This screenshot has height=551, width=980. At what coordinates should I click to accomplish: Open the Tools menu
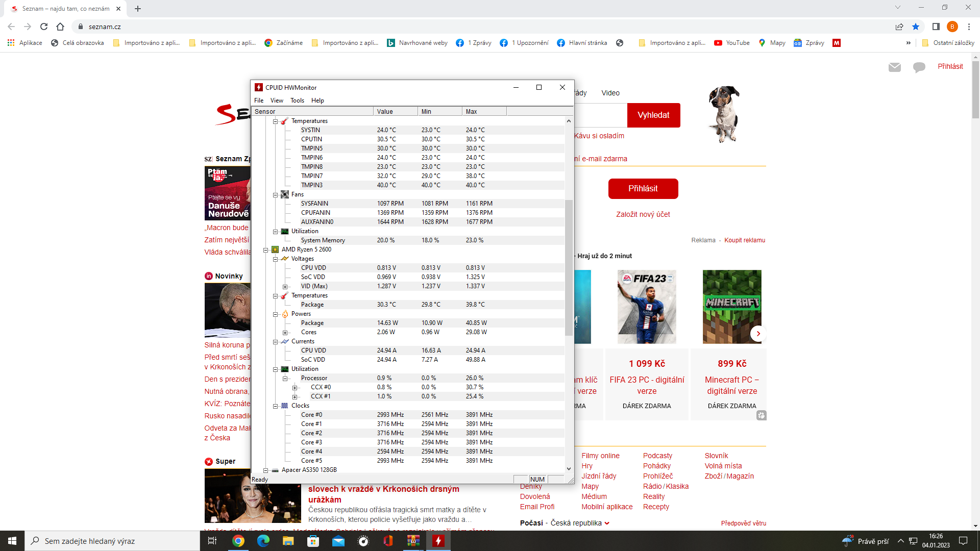pos(297,101)
